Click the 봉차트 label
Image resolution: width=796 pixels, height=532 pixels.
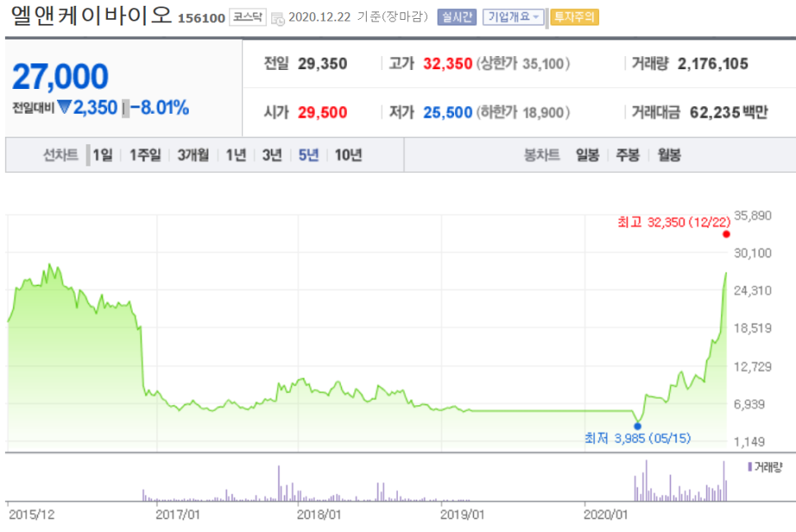[x=541, y=155]
